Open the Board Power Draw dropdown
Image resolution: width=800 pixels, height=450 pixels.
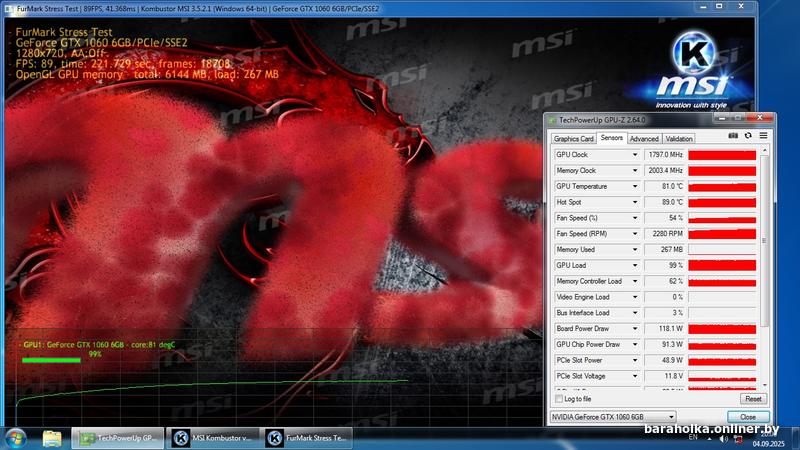[x=634, y=328]
